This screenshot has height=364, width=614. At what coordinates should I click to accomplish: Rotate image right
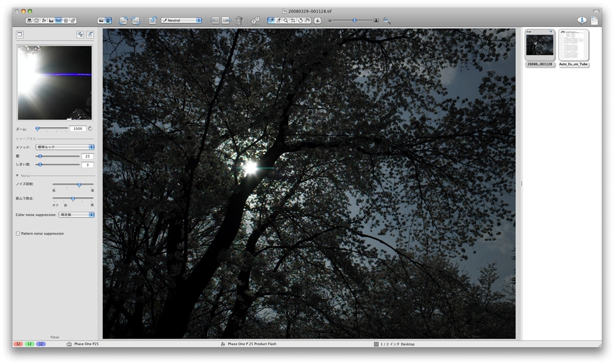click(136, 20)
